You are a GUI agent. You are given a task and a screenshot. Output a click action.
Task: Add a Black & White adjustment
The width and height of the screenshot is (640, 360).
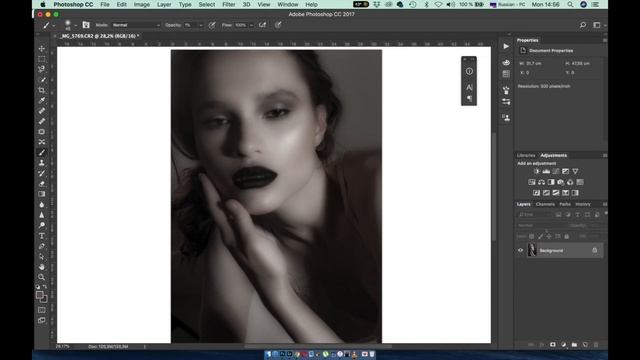[551, 182]
